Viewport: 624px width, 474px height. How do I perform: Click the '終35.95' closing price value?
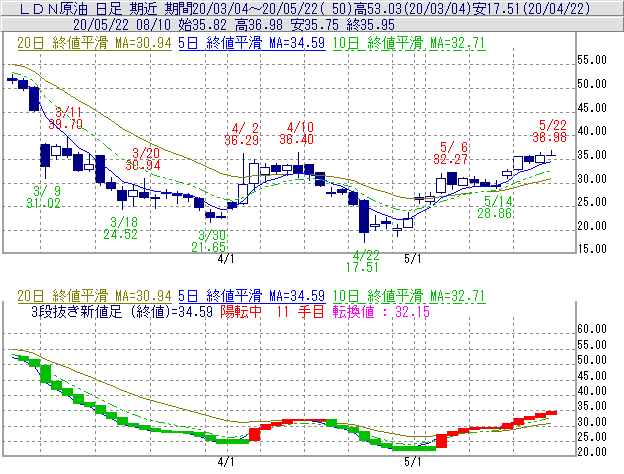370,25
